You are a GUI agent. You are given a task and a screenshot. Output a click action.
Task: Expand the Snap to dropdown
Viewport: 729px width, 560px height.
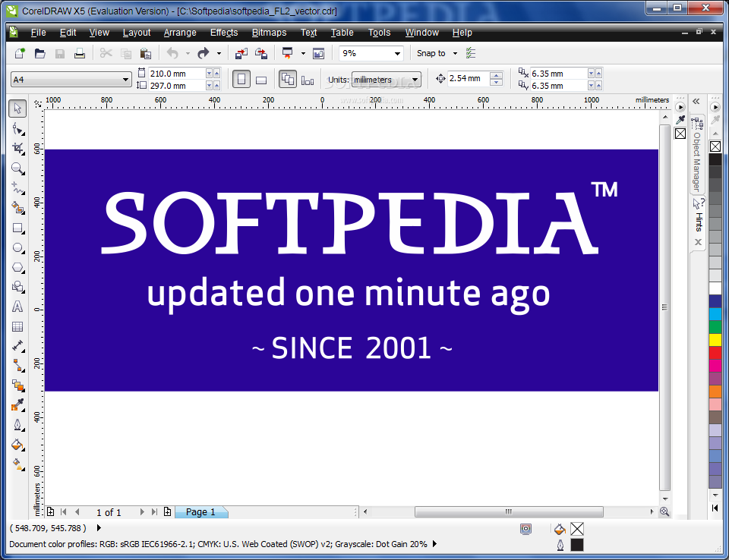[x=455, y=53]
